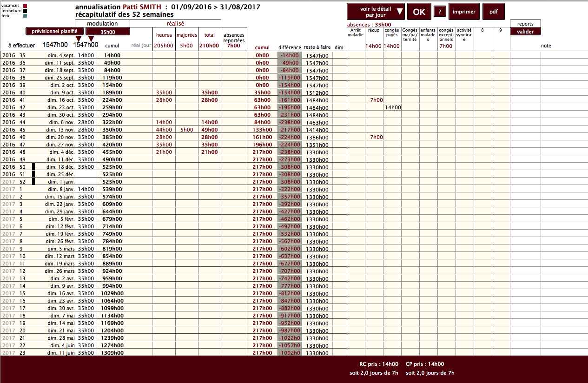Image resolution: width=588 pixels, height=383 pixels.
Task: Click the férie grey legend swatch
Action: click(x=25, y=16)
